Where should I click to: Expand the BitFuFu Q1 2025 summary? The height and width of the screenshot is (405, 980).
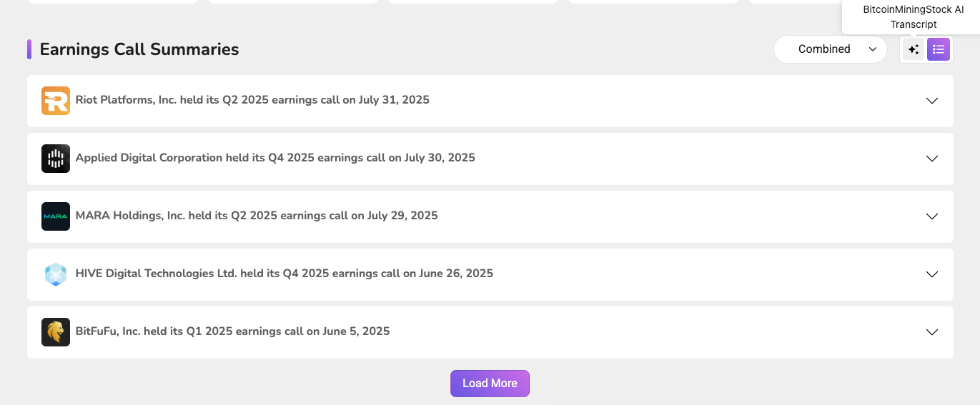point(931,332)
